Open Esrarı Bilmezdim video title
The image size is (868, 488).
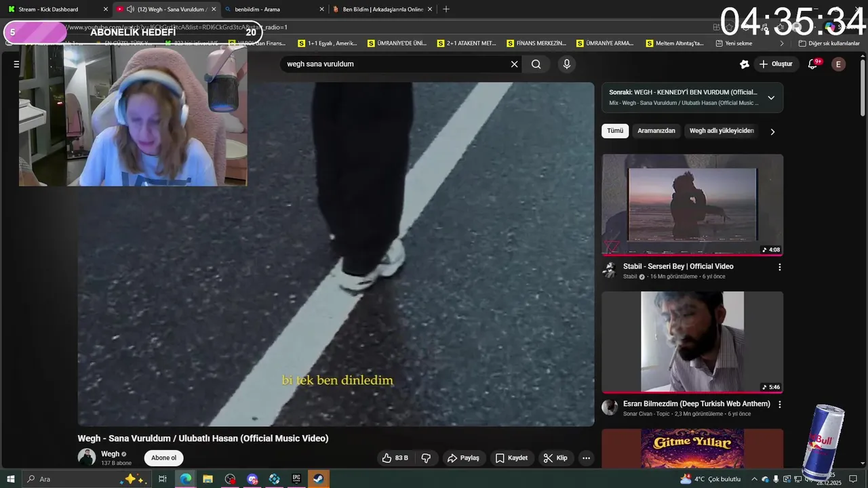(x=696, y=403)
